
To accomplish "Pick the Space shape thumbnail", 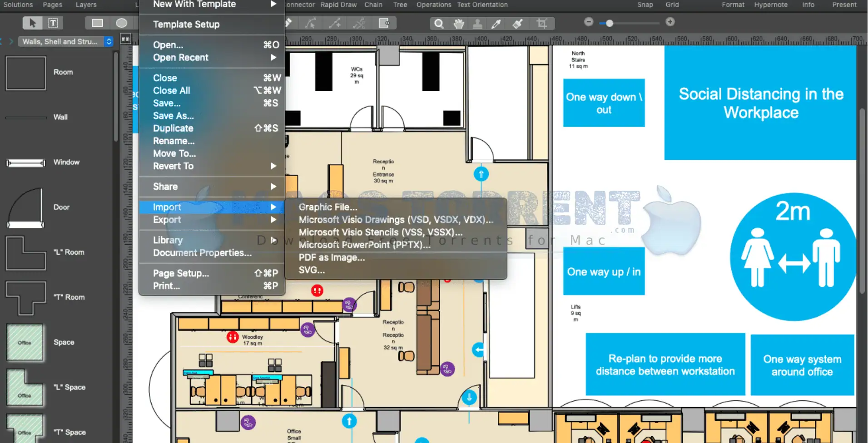I will point(25,342).
